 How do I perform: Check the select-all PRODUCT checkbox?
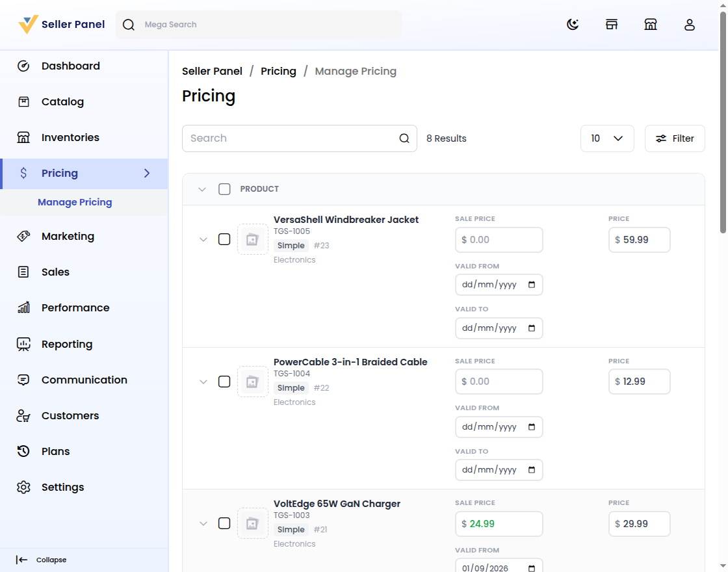pos(224,189)
